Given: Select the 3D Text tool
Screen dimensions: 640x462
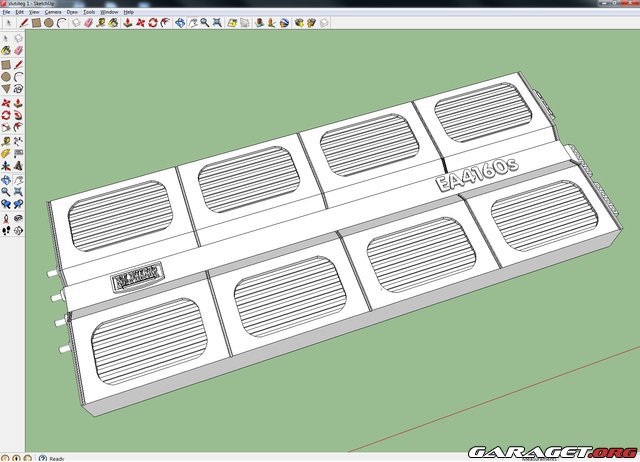Looking at the screenshot, I should pyautogui.click(x=18, y=165).
